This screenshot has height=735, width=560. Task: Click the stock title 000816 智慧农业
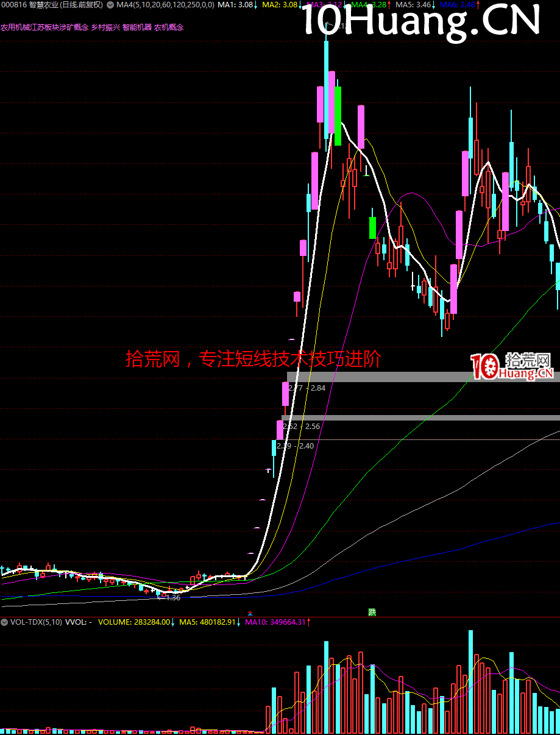point(29,5)
